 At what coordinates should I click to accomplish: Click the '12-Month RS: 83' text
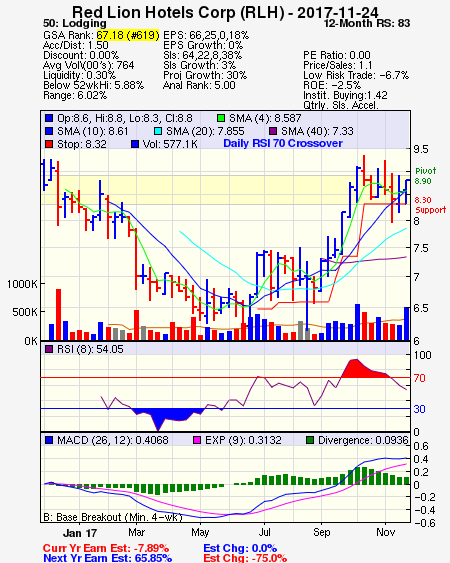coord(367,24)
